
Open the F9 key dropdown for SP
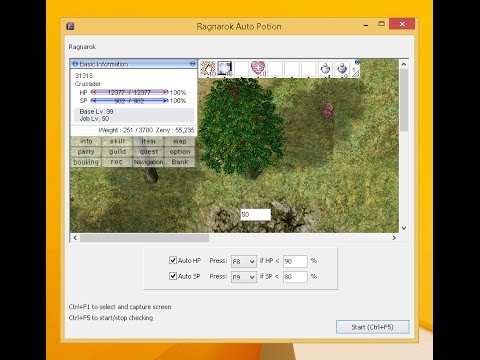tap(244, 277)
